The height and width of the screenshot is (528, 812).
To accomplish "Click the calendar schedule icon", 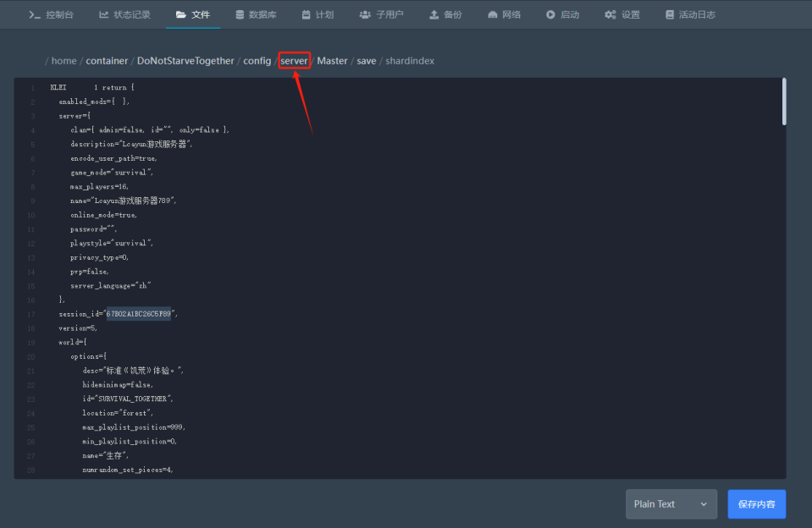I will coord(306,15).
